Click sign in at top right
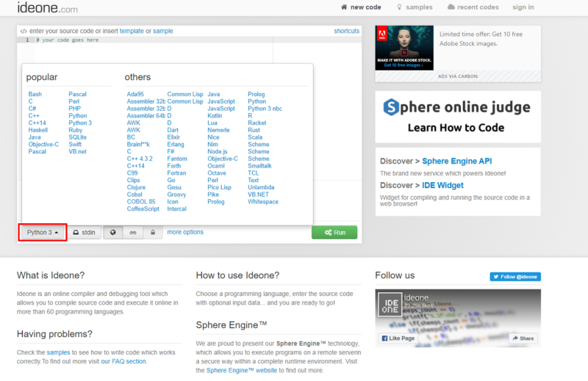Screen dimensions: 588x381 pyautogui.click(x=523, y=7)
